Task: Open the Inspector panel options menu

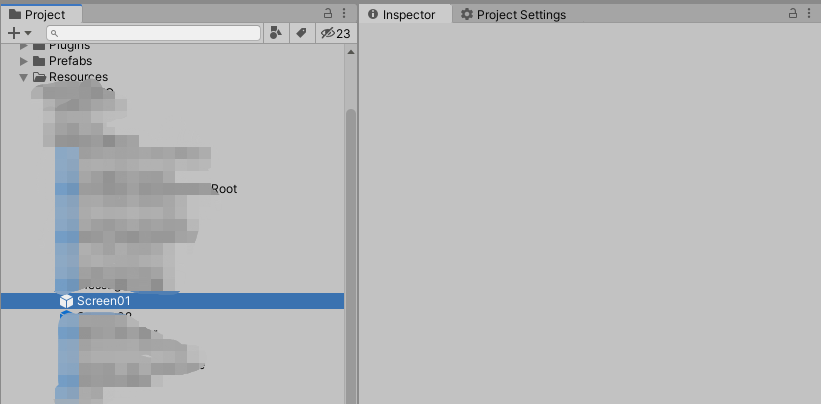Action: click(x=809, y=13)
